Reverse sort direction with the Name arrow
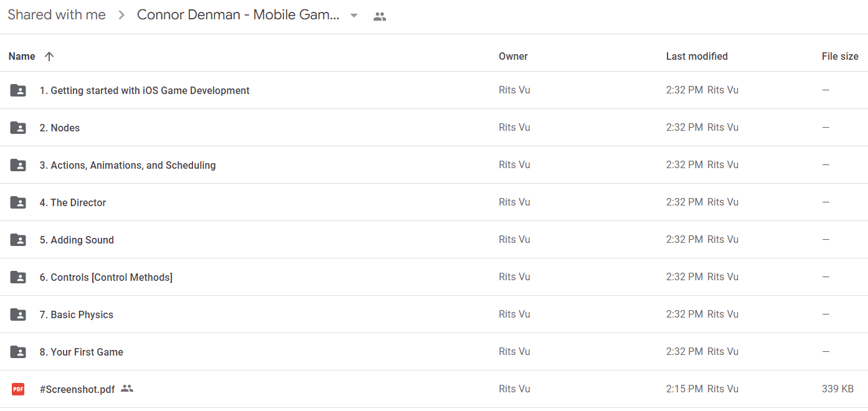The height and width of the screenshot is (411, 868). click(49, 56)
